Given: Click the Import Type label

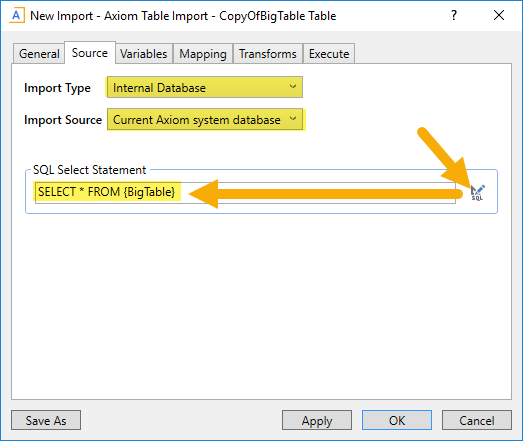Looking at the screenshot, I should click(57, 88).
